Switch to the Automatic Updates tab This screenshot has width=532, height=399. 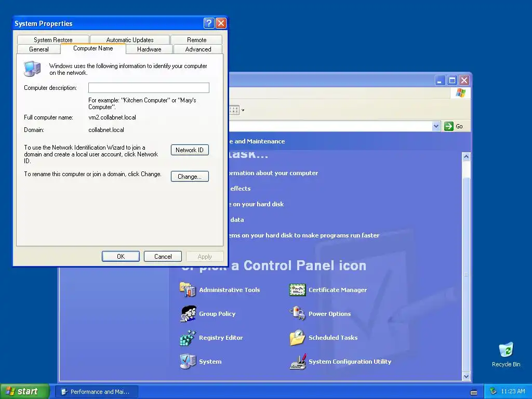[x=129, y=39]
